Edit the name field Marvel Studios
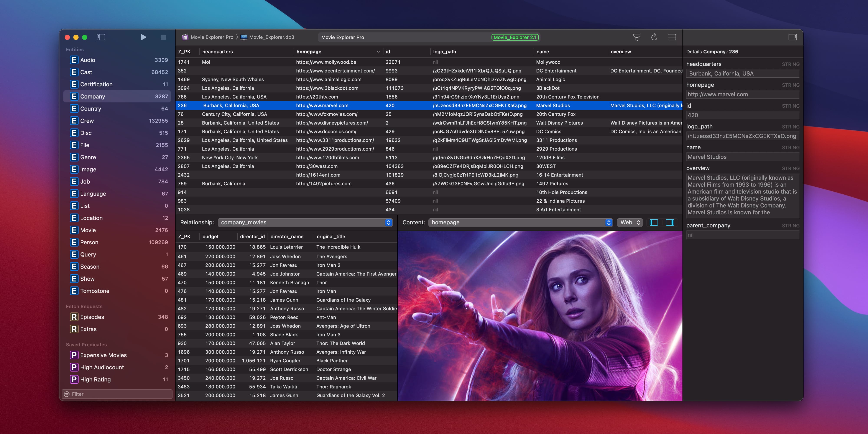The height and width of the screenshot is (434, 868). click(743, 157)
